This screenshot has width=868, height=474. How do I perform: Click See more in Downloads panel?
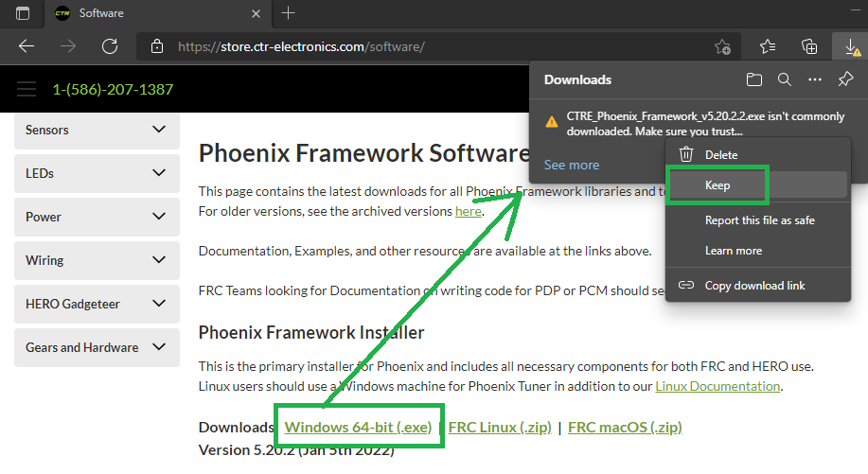(x=572, y=165)
